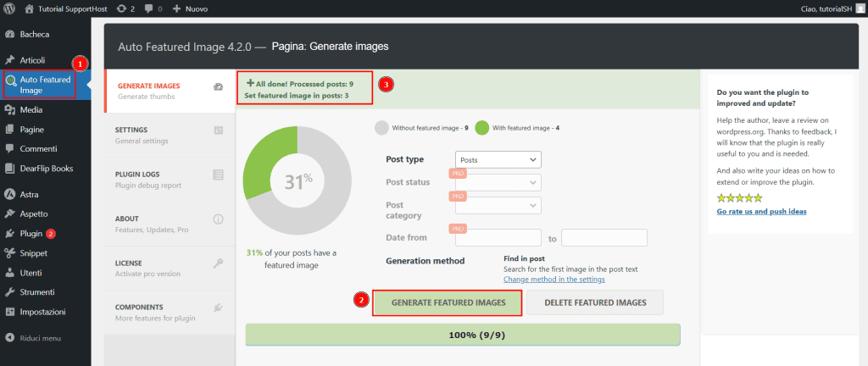Open the Post category PRO dropdown
Screen dimensions: 868x366
point(498,205)
